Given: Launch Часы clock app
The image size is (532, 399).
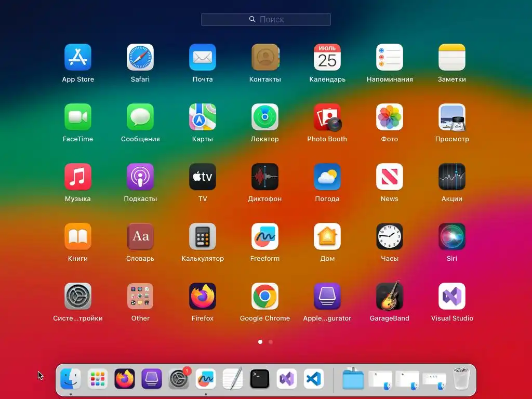Looking at the screenshot, I should pyautogui.click(x=390, y=236).
